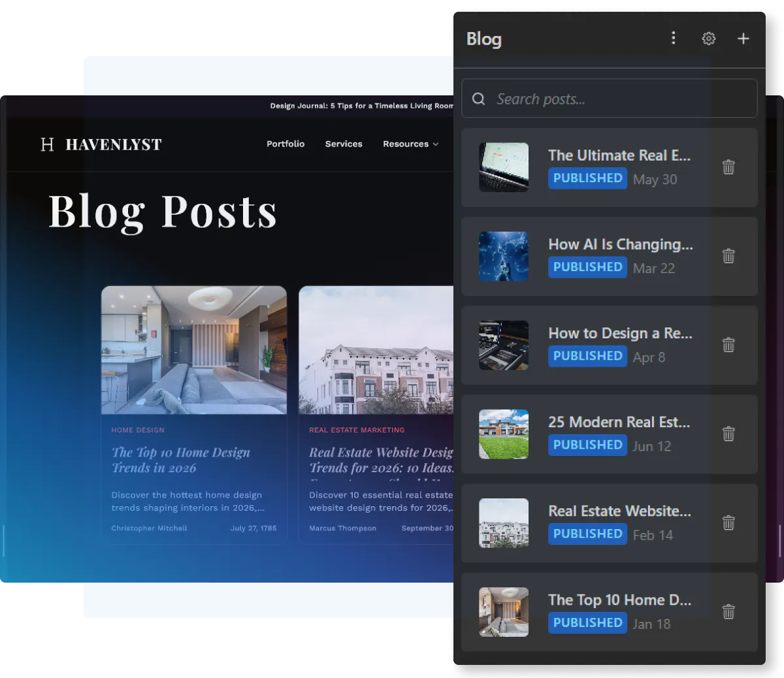Open 'How AI Is Changing...' post thumbnail

pyautogui.click(x=504, y=256)
